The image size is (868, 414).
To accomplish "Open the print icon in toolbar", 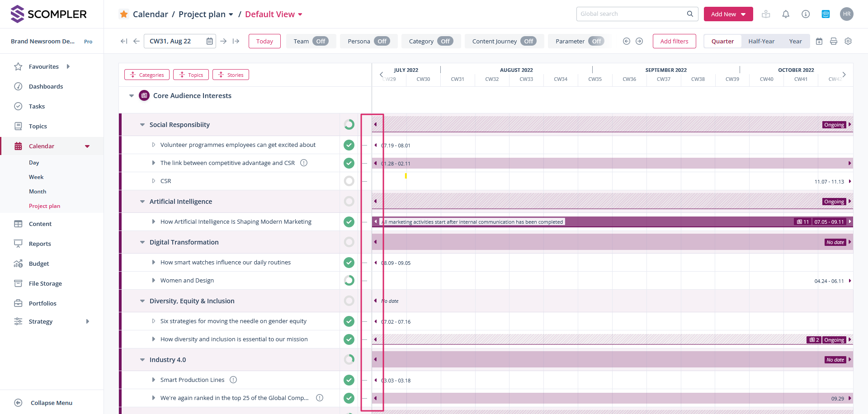I will [x=834, y=41].
